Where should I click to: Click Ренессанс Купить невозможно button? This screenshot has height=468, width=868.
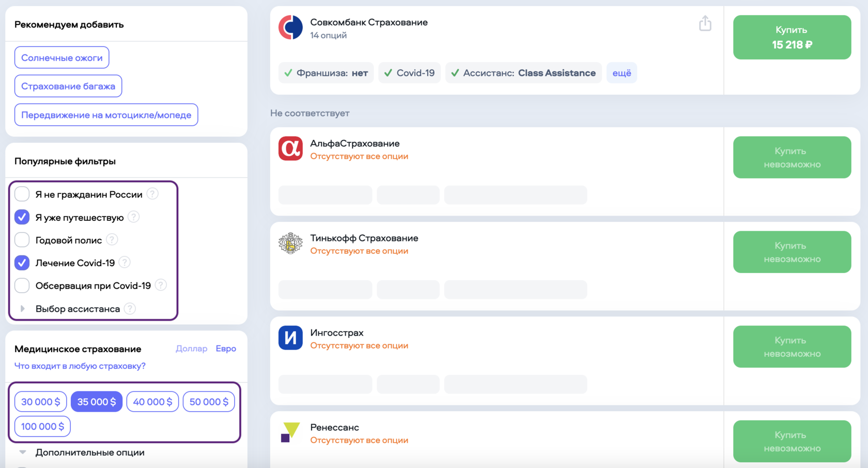pos(792,441)
